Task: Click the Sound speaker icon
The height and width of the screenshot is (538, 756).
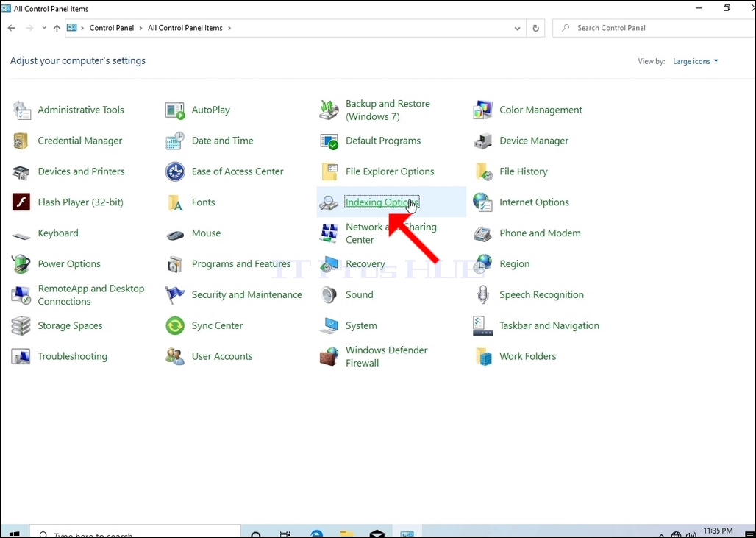Action: 329,295
